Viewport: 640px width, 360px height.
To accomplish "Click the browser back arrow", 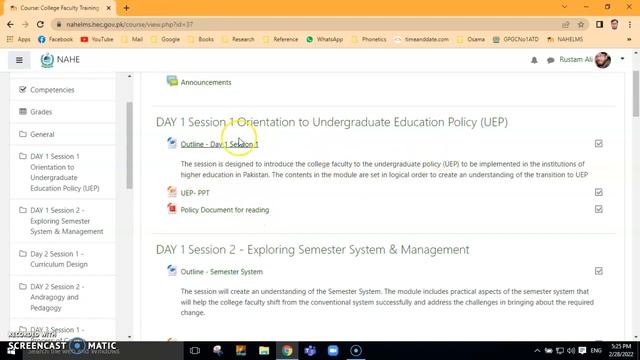I will tap(10, 24).
